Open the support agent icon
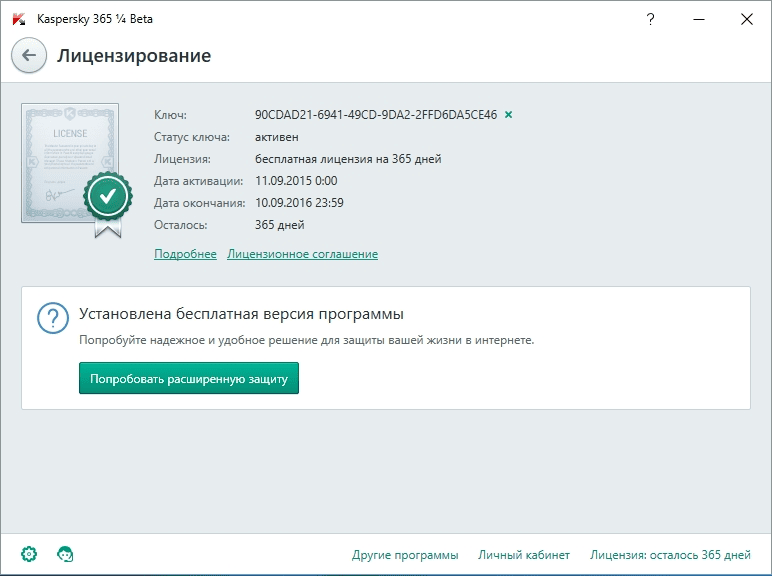Image resolution: width=772 pixels, height=576 pixels. (65, 554)
